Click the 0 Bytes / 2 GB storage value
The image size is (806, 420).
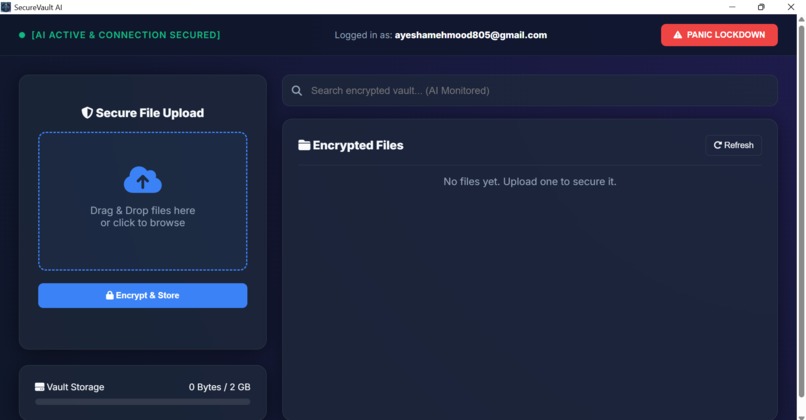[219, 387]
